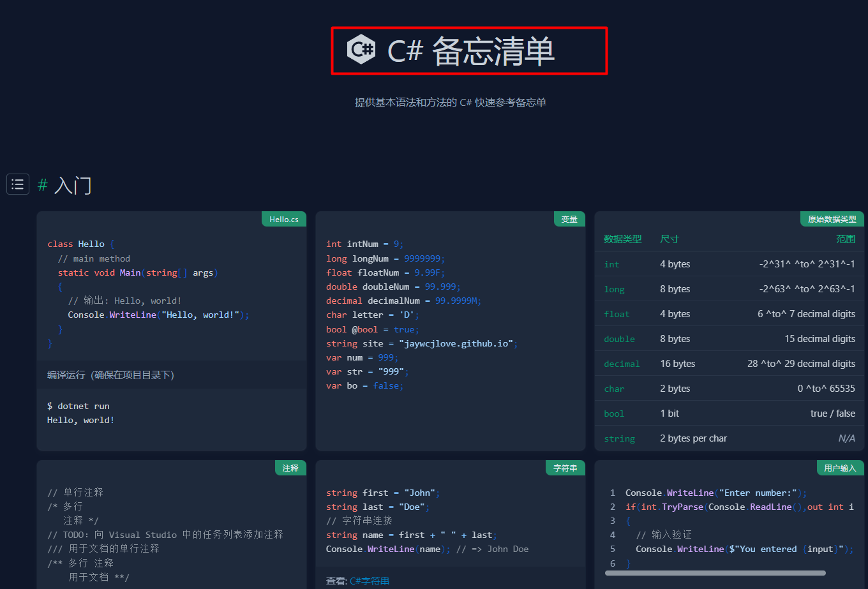The width and height of the screenshot is (868, 589).
Task: Click the int intNum = 9 line
Action: click(365, 244)
